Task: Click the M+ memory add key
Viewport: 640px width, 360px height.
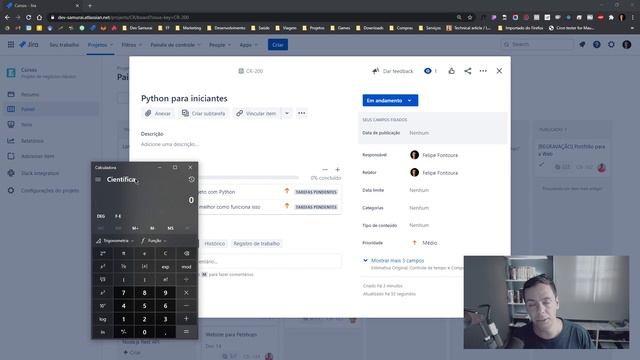Action: point(135,228)
